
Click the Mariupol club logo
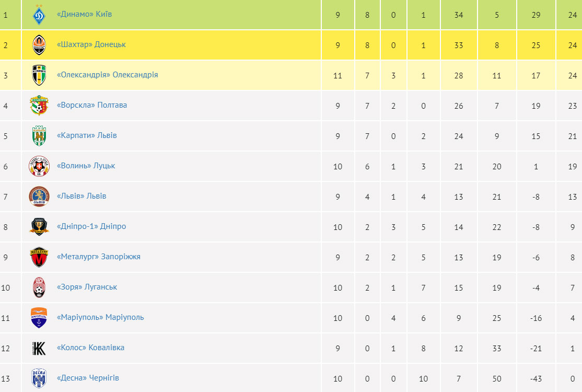coord(39,318)
